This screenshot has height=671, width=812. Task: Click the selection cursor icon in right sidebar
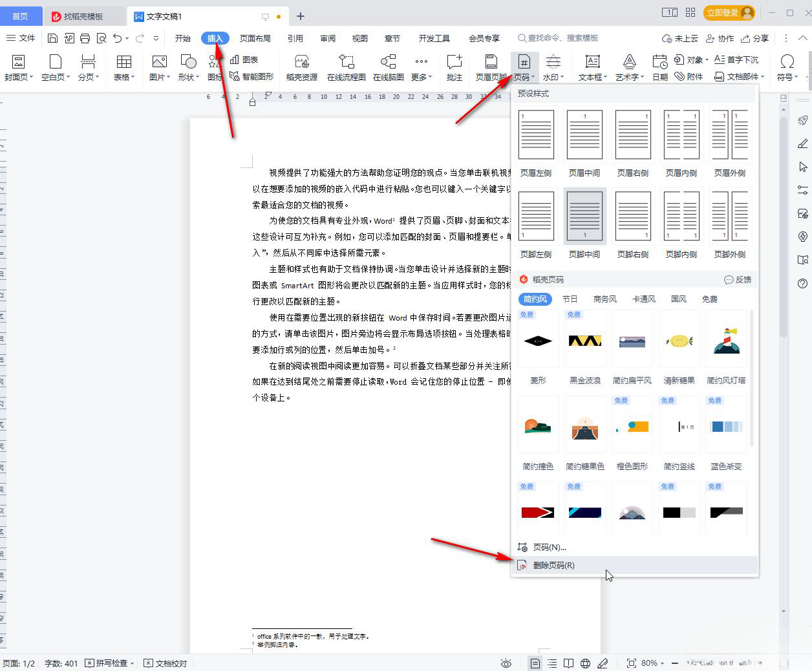(802, 167)
